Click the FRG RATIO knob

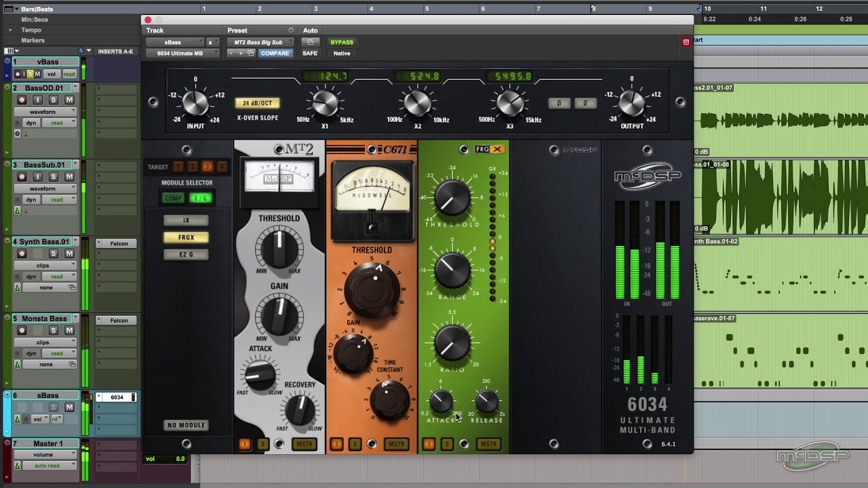(452, 342)
